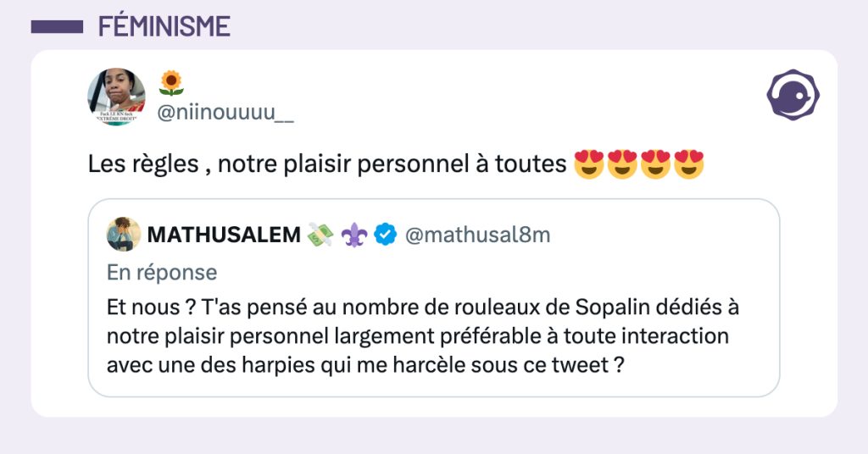
Task: Click the last heart-eyes emoji
Action: [x=690, y=163]
